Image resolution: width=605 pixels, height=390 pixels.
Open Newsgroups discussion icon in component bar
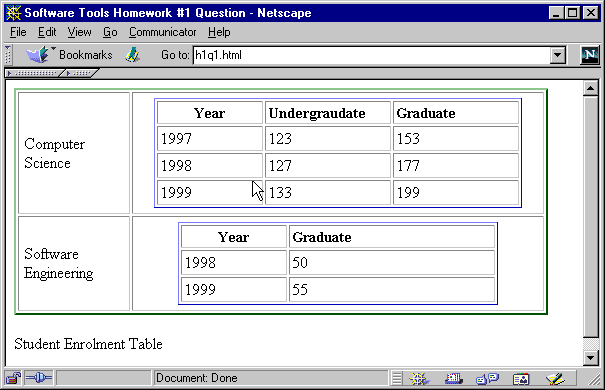tap(487, 379)
